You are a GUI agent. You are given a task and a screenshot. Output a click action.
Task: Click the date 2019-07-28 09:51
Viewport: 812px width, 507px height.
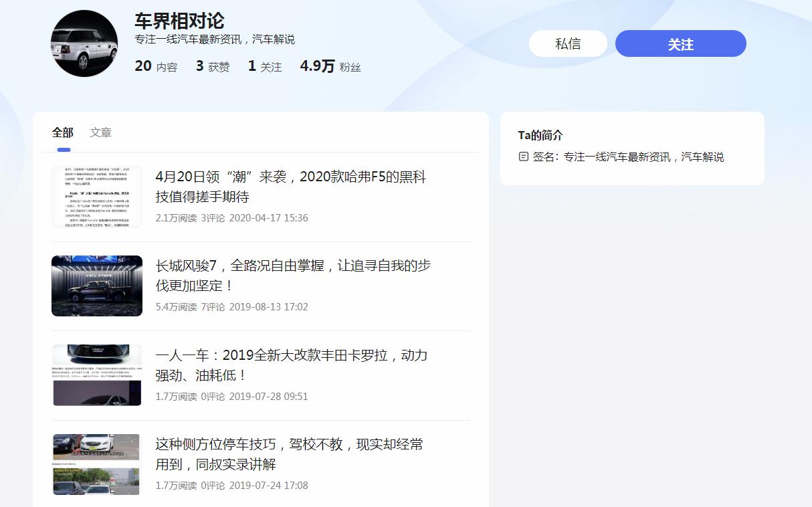point(269,397)
